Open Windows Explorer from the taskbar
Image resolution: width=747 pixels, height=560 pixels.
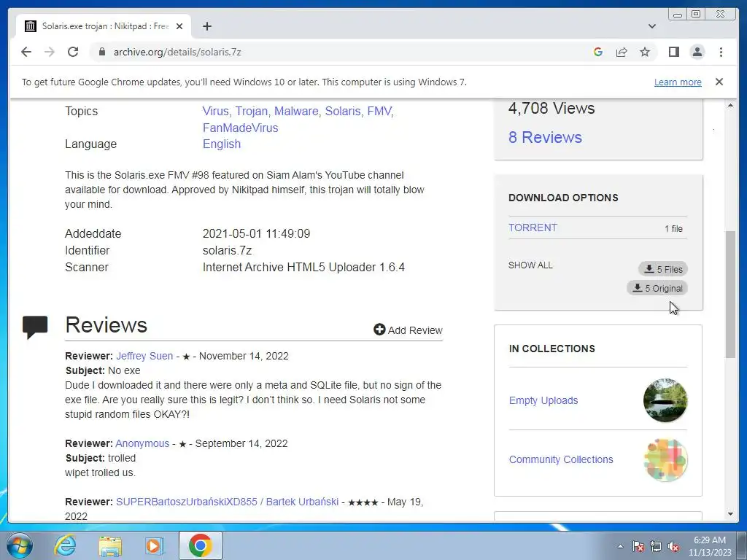coord(110,545)
